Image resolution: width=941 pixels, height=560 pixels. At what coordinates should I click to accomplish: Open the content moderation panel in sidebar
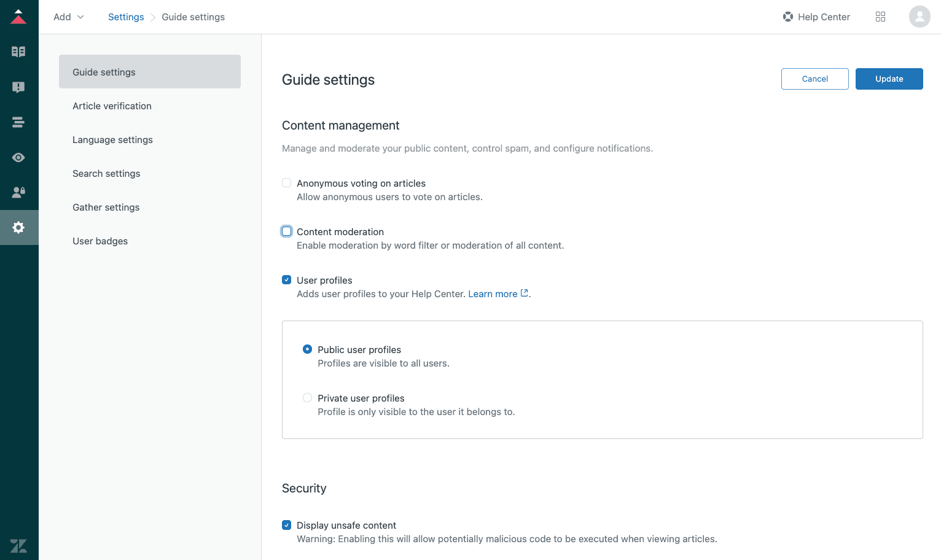[x=19, y=87]
